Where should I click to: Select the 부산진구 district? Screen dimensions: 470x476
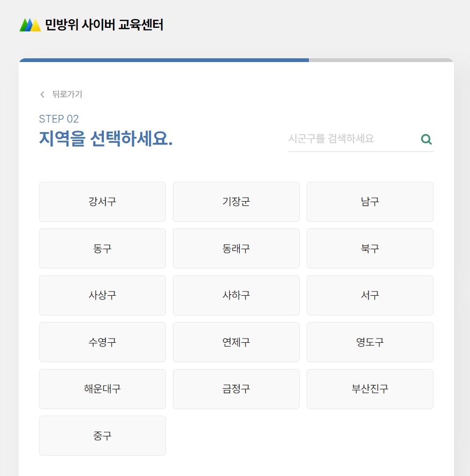pos(369,389)
